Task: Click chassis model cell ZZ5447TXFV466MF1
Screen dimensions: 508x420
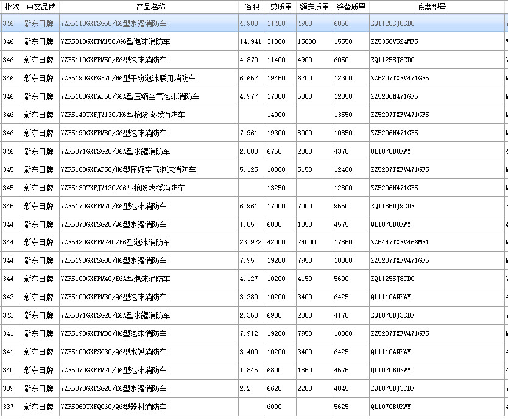Action: (400, 242)
